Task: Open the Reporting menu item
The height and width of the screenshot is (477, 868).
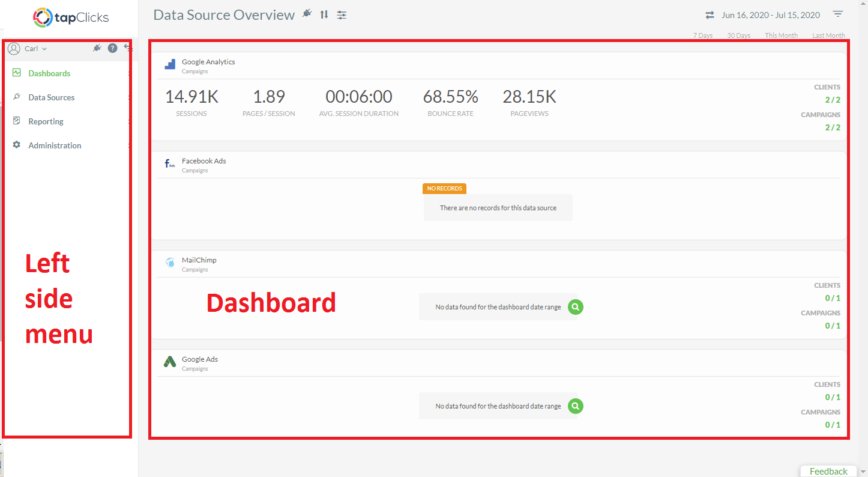Action: tap(46, 121)
